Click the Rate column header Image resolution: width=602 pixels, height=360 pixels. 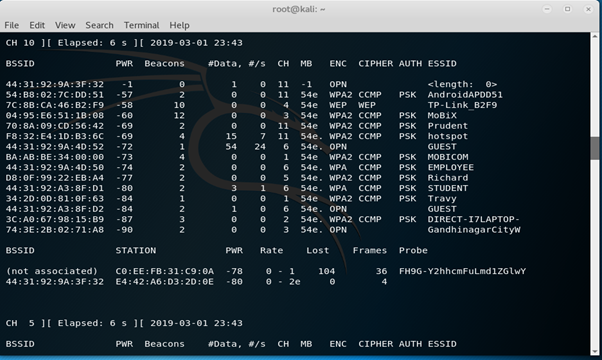271,251
